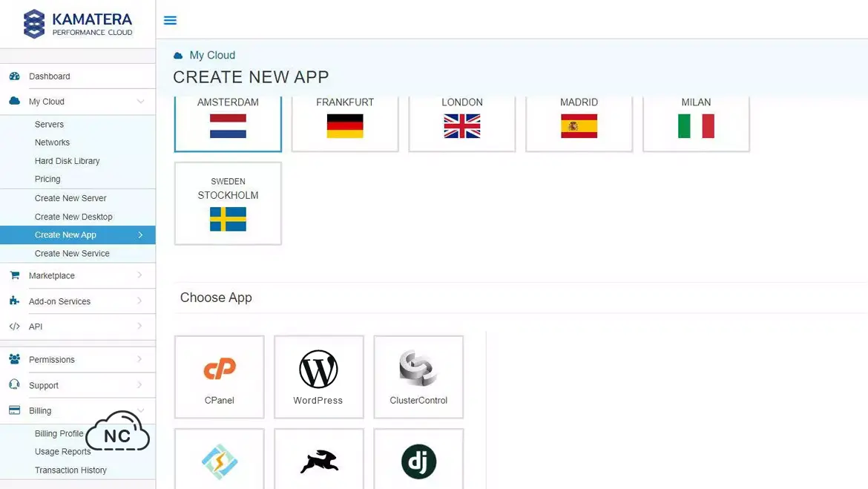
Task: Click the Support headset icon
Action: (15, 385)
